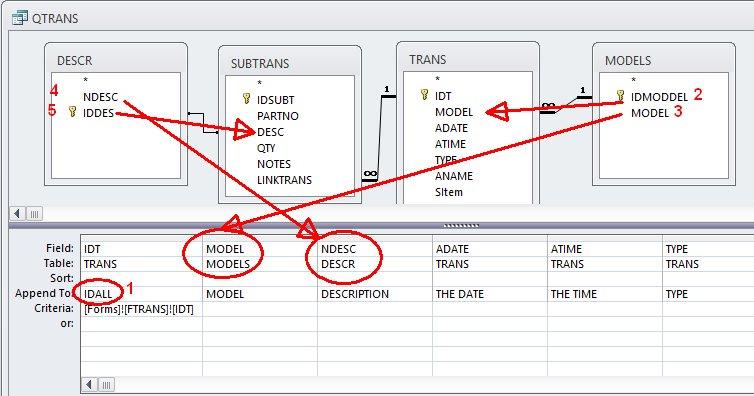
Task: Click the key icon beside IDSUBT
Action: click(x=247, y=99)
